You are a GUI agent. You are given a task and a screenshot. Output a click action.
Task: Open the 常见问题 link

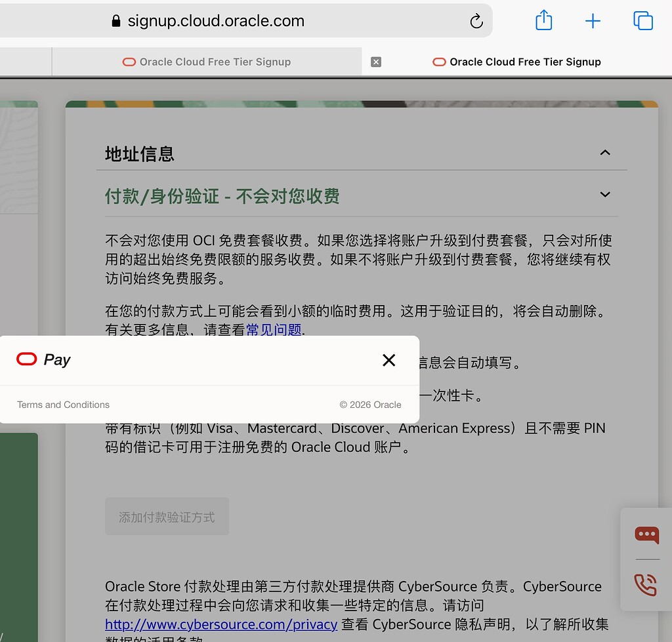[274, 329]
